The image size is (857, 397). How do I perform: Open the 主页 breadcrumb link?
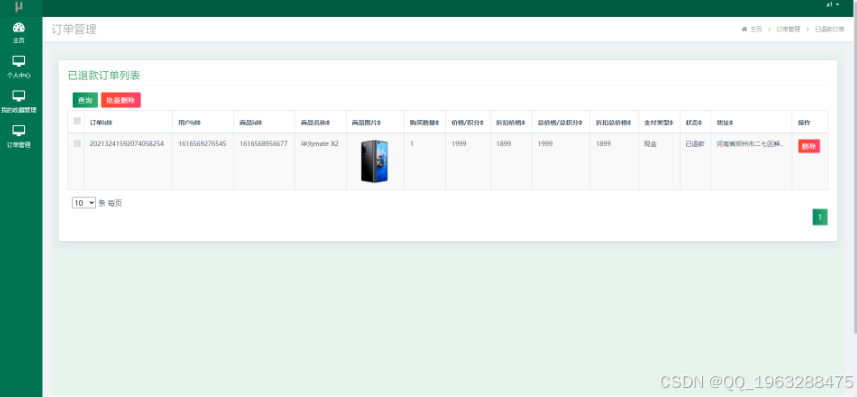pos(756,30)
